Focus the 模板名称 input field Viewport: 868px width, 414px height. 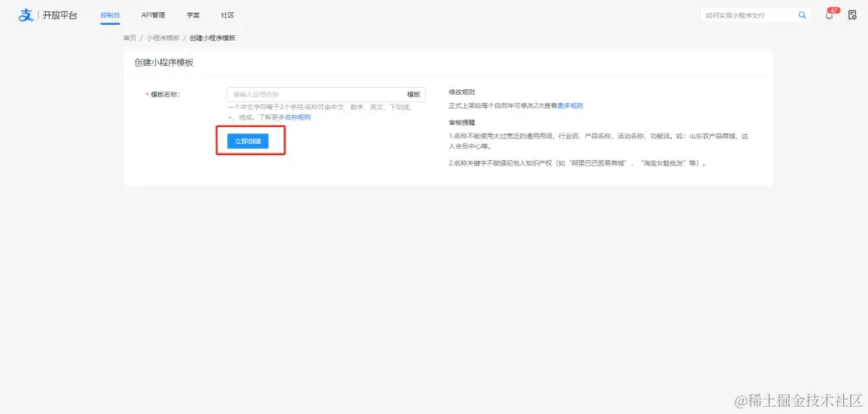point(326,94)
